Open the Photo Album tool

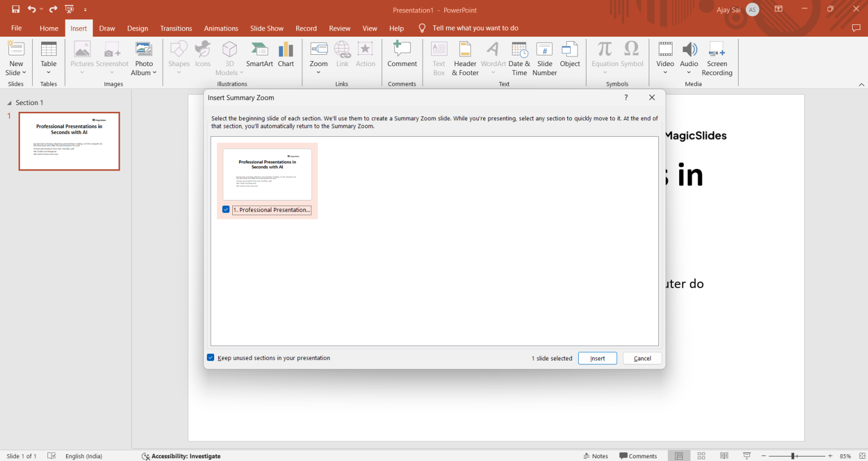[144, 58]
